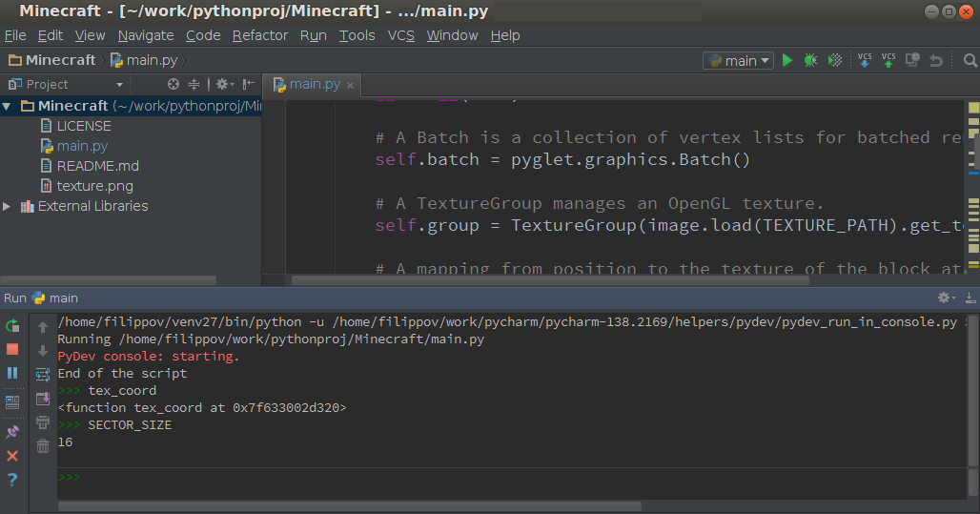Pin the Run tab icon
The width and height of the screenshot is (980, 514).
click(x=11, y=431)
